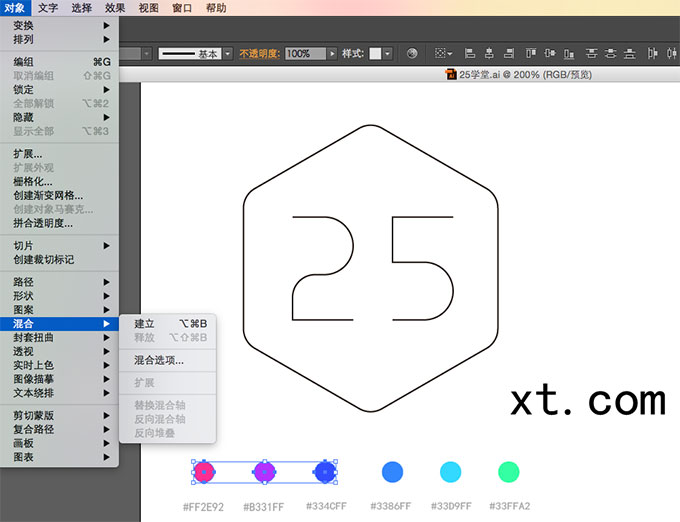Image resolution: width=680 pixels, height=522 pixels.
Task: Expand the 文本绕排 submenu
Action: coord(59,393)
